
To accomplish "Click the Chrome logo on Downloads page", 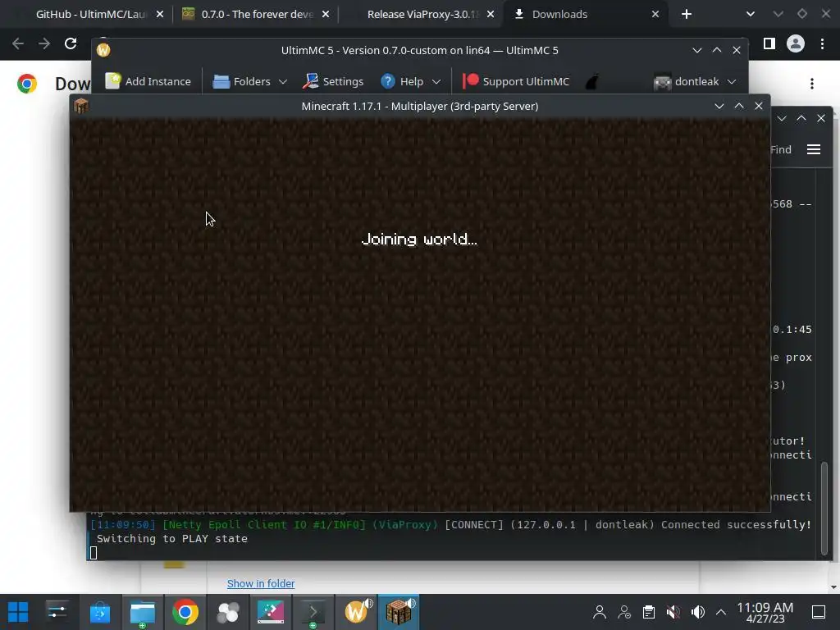I will 27,84.
